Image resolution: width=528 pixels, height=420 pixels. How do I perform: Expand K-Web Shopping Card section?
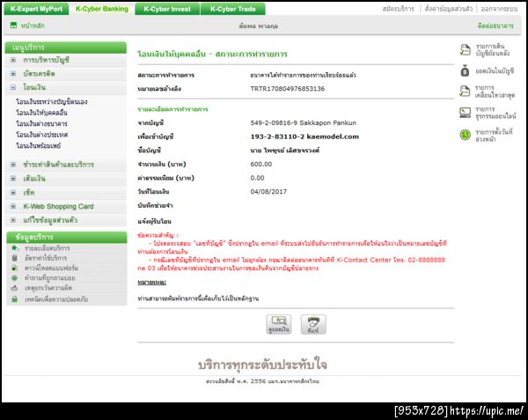coord(13,206)
